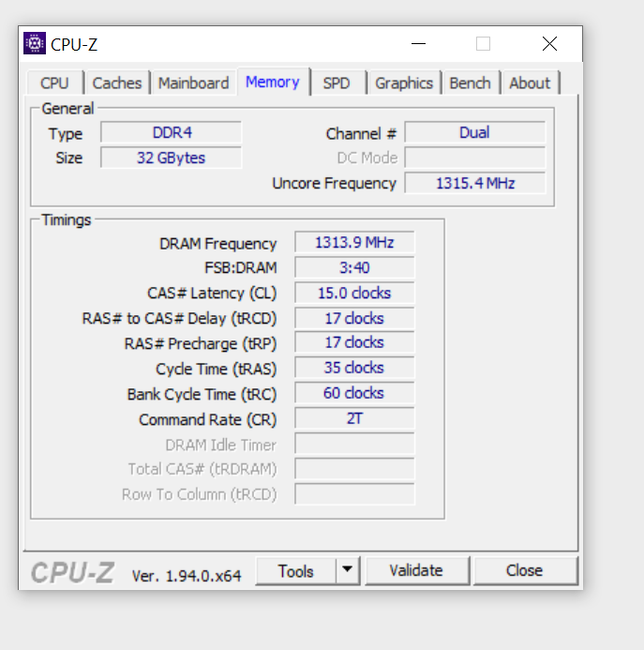Click the FSB:DRAM label
Image resolution: width=644 pixels, height=650 pixels.
[241, 268]
